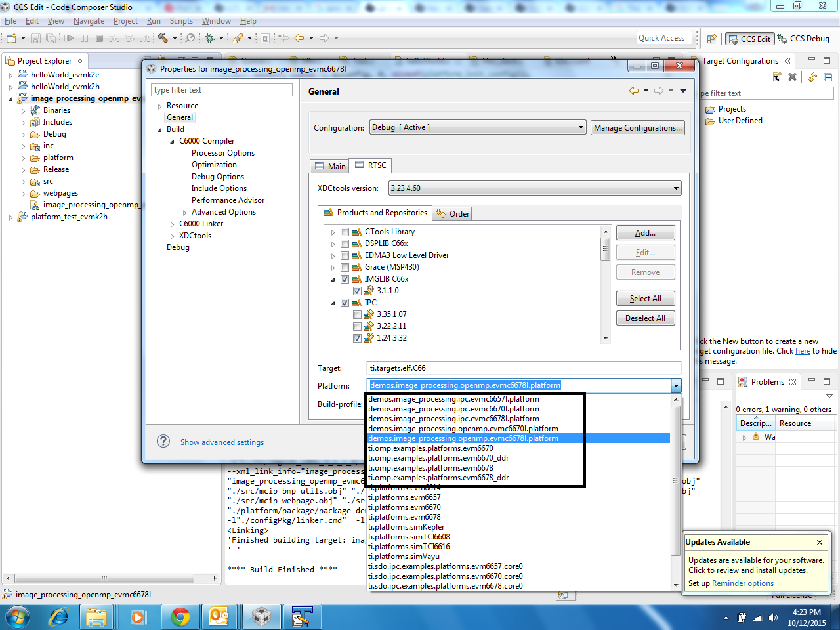Click the help question mark icon in Properties
Viewport: 840px width, 630px height.
[163, 441]
